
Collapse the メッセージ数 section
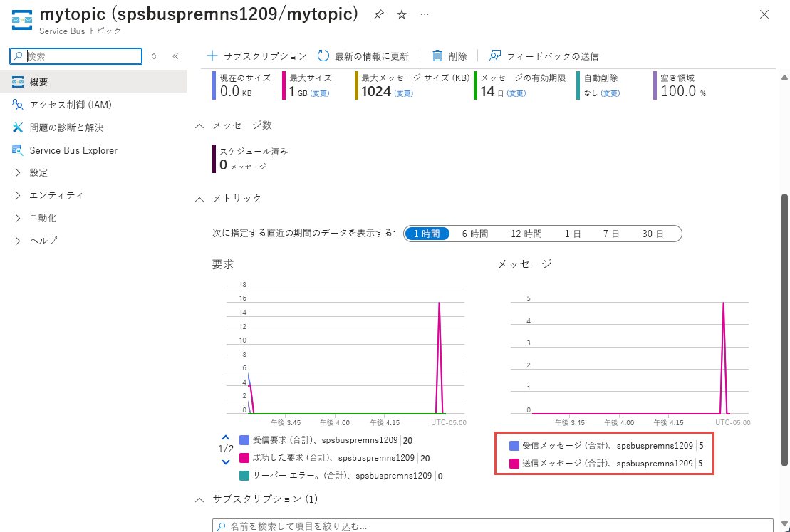pyautogui.click(x=199, y=125)
